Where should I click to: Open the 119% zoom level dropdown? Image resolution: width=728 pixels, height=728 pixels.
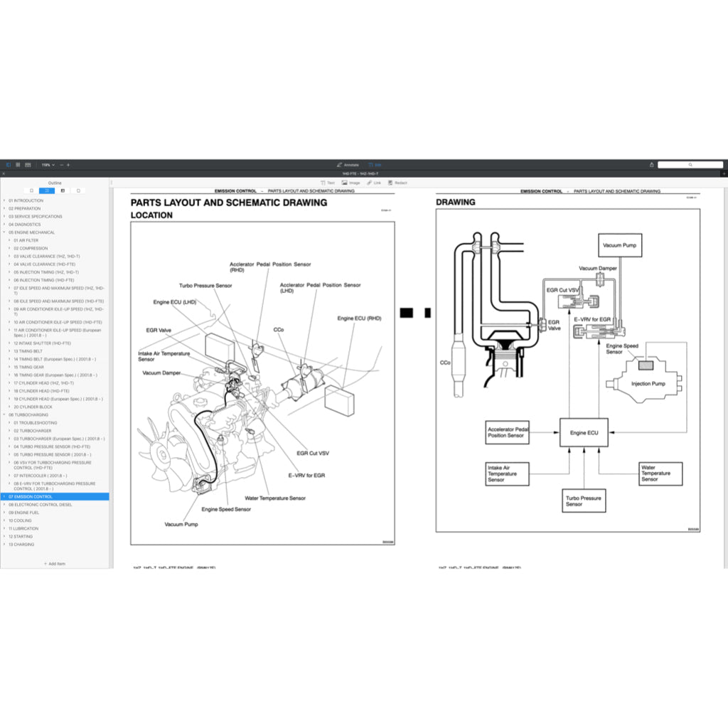(x=48, y=164)
